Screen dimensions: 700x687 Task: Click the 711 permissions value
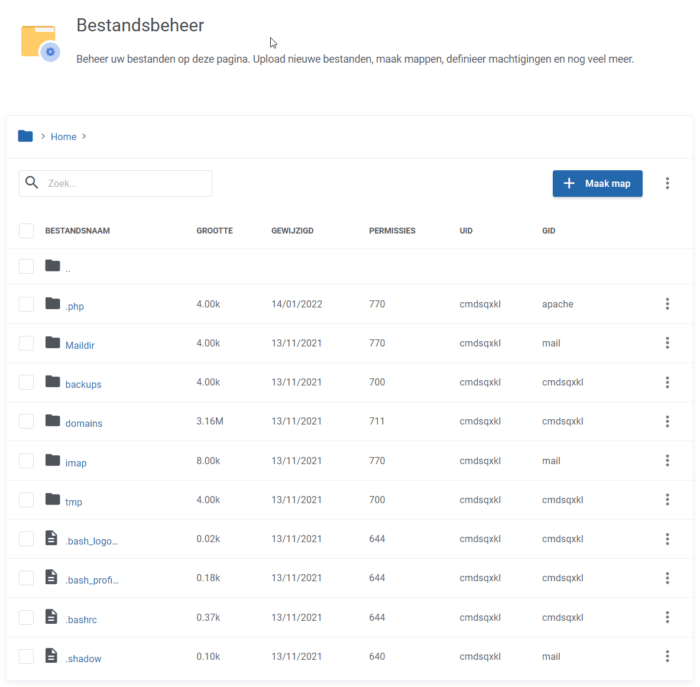(x=377, y=421)
